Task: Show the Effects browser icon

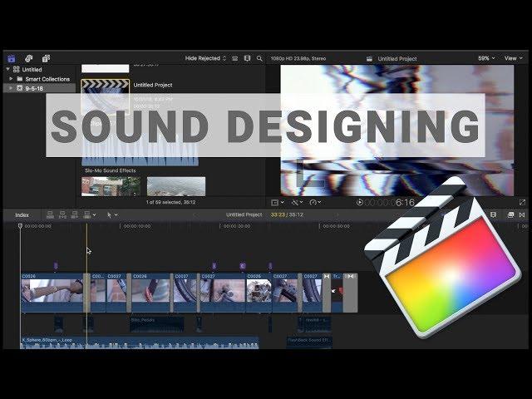Action: pos(510,214)
